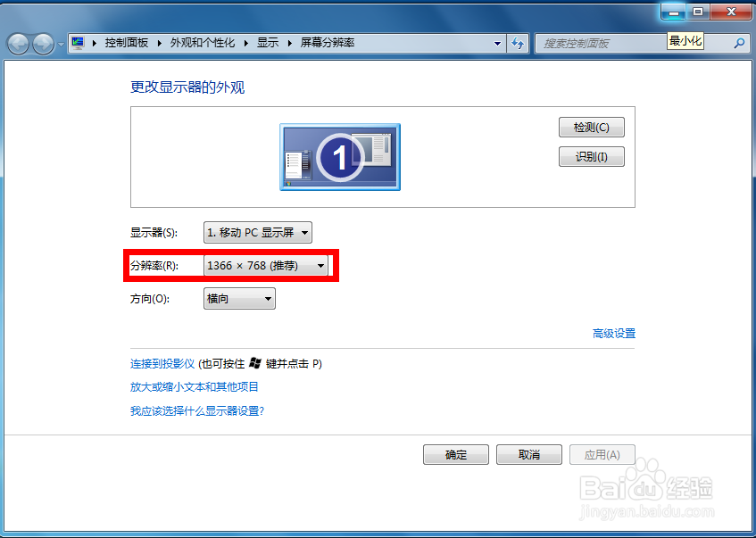Select 显示 breadcrumb item

(268, 43)
